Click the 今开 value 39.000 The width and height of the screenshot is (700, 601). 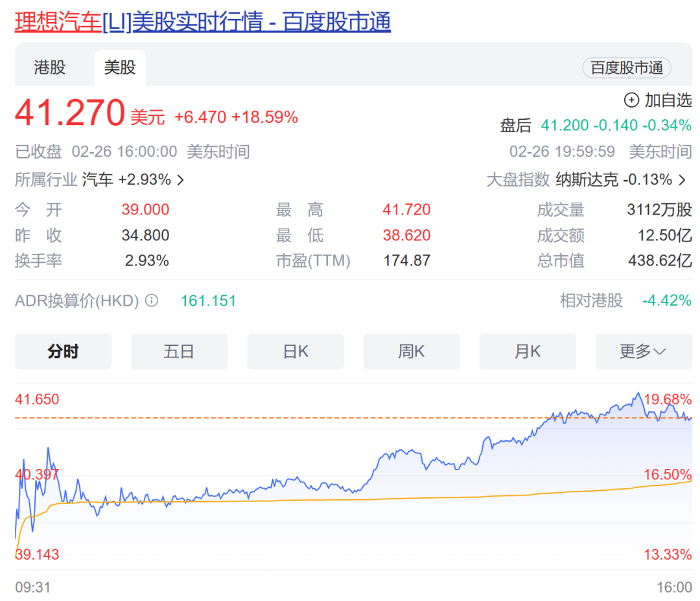pyautogui.click(x=146, y=210)
